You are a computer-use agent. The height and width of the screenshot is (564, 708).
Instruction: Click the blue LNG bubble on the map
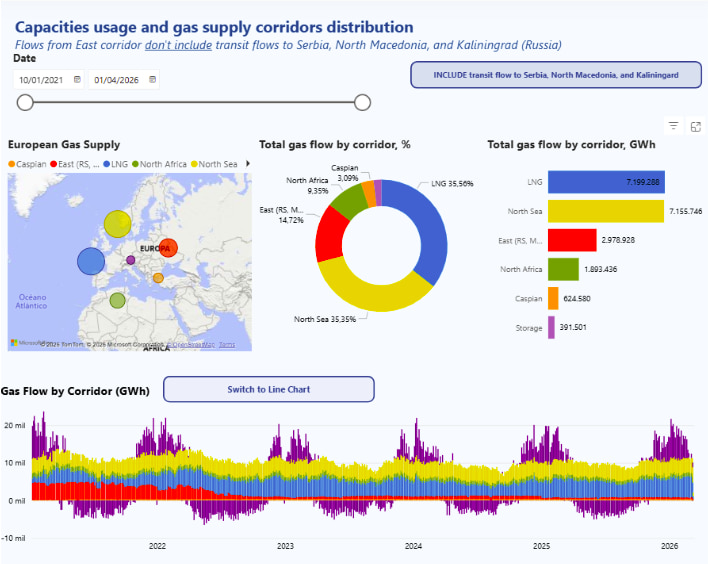[x=91, y=261]
